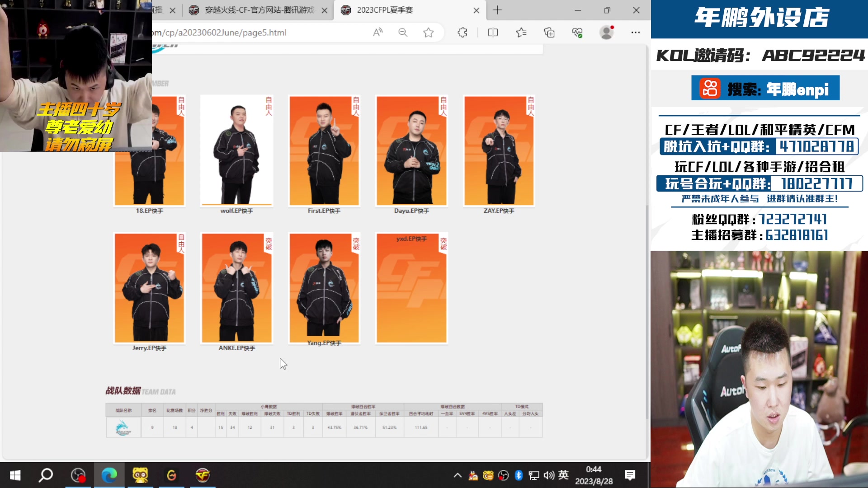
Task: Click the team logo in data table
Action: pos(123,427)
